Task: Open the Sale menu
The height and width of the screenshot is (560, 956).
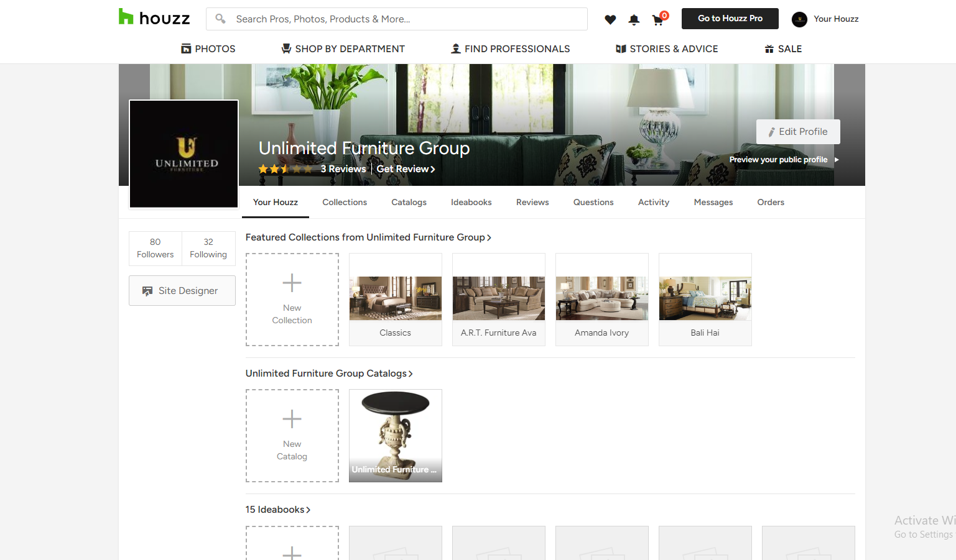Action: 783,48
